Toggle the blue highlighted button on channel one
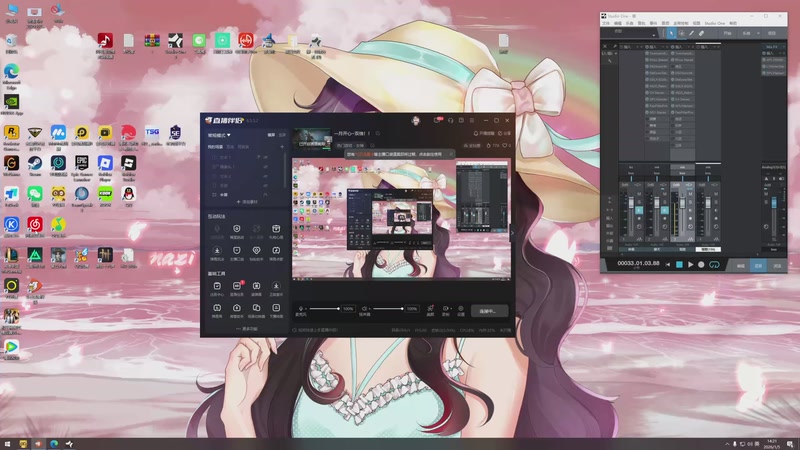Viewport: 800px width, 450px height. tap(639, 210)
